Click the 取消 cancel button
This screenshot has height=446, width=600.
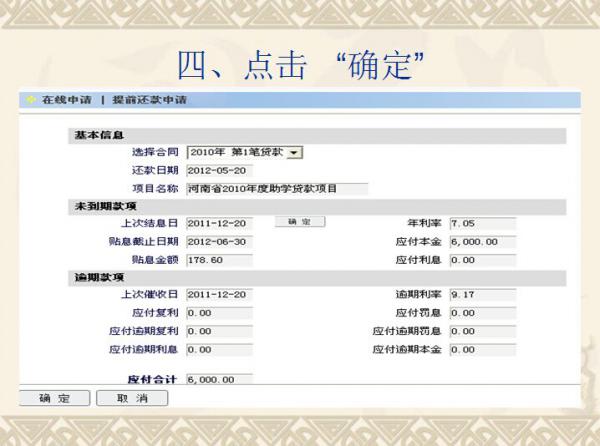tap(132, 399)
